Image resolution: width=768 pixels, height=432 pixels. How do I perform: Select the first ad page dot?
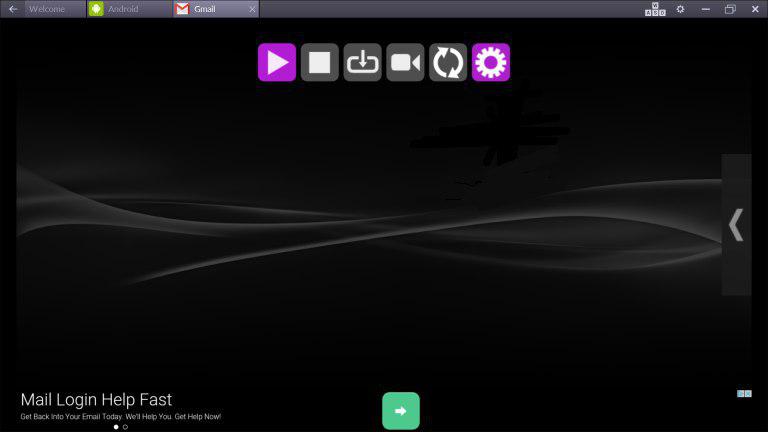tap(115, 427)
